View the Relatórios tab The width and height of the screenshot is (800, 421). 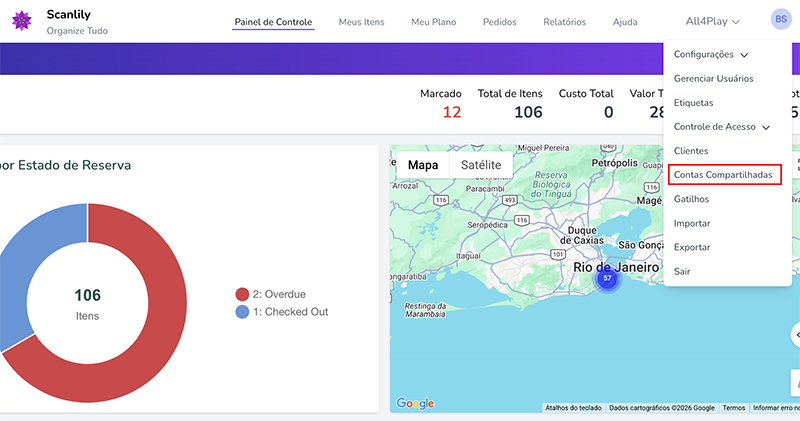point(564,22)
